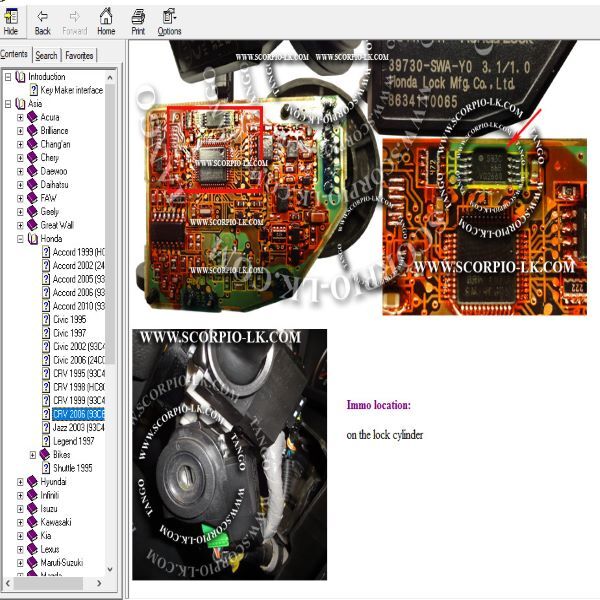Expand the Acura book node

pos(20,117)
